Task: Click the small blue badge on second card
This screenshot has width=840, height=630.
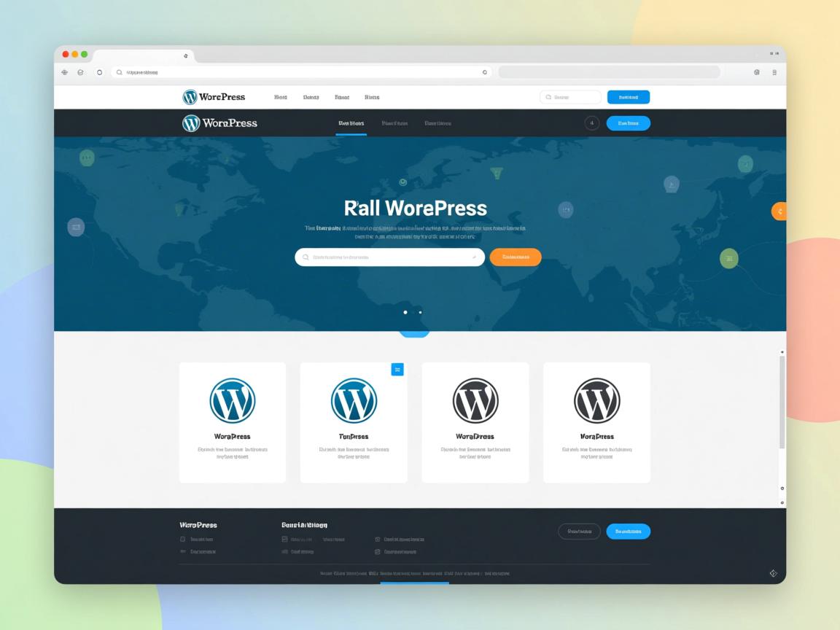Action: [397, 370]
